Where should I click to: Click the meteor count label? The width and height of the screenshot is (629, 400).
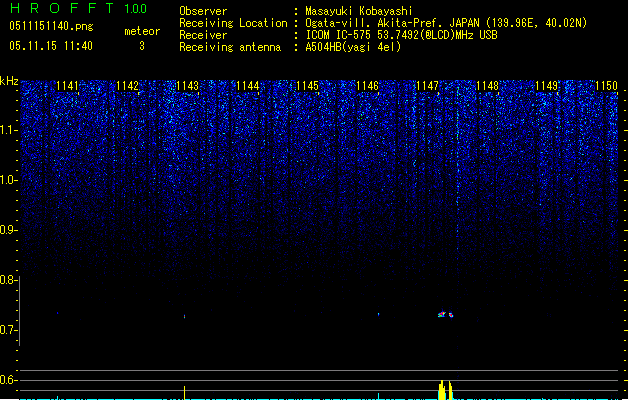click(x=142, y=31)
